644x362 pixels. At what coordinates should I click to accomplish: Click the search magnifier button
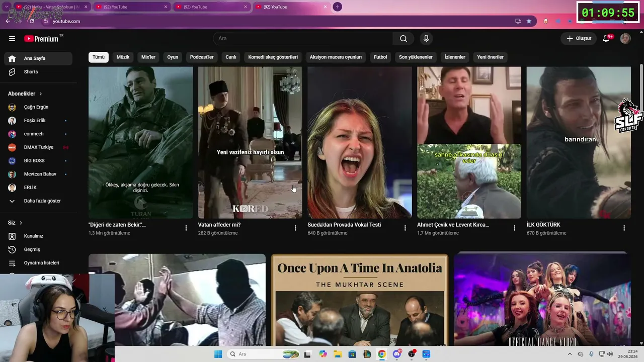404,39
